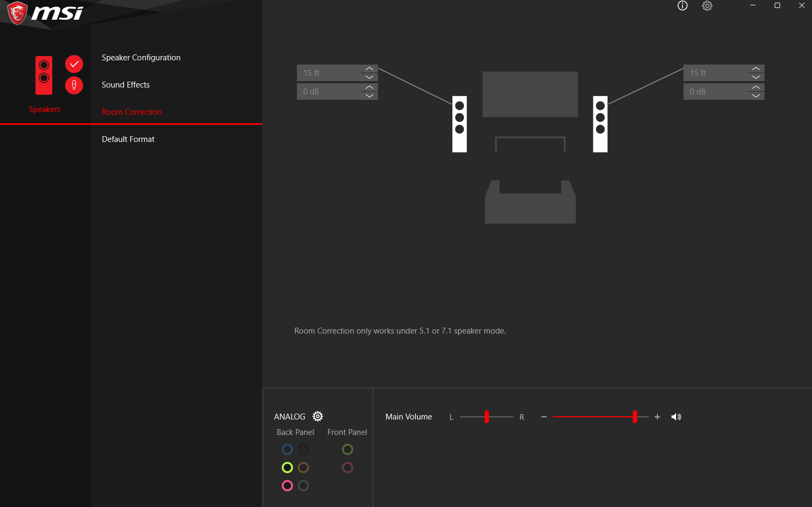Viewport: 812px width, 507px height.
Task: Decrease right speaker distance with down arrow
Action: tap(756, 77)
